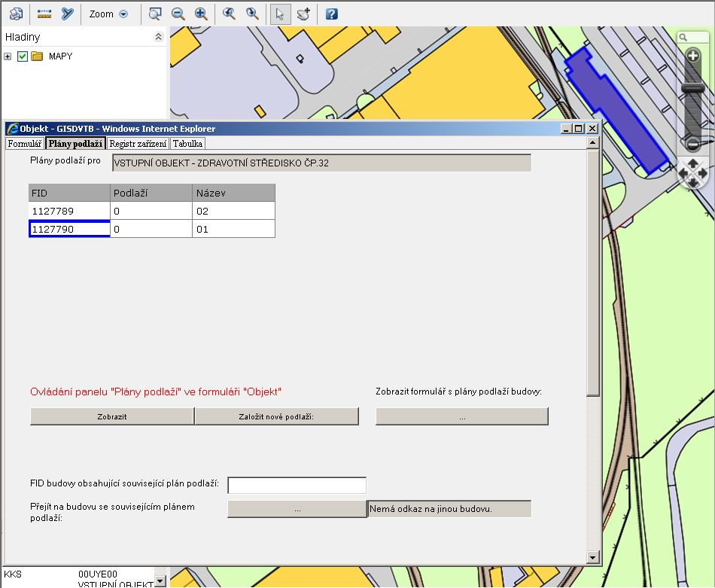Click the MAPY folder icon
715x588 pixels.
37,56
